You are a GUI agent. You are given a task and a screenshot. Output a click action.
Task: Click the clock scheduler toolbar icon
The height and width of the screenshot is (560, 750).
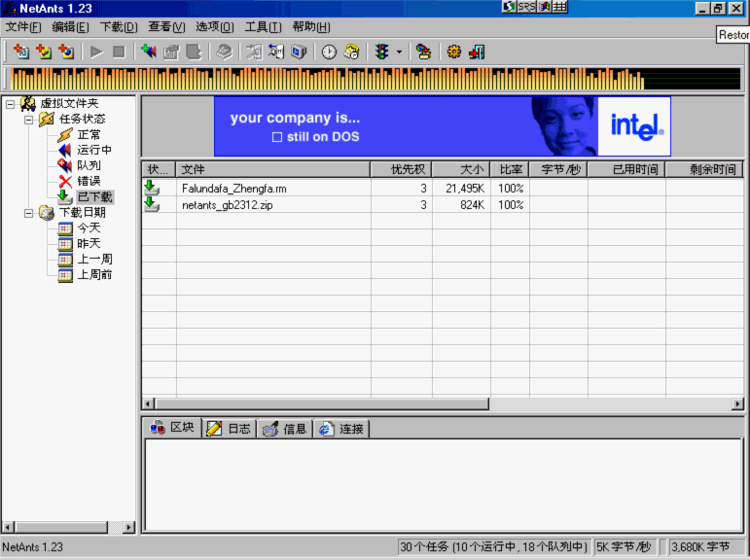click(329, 52)
